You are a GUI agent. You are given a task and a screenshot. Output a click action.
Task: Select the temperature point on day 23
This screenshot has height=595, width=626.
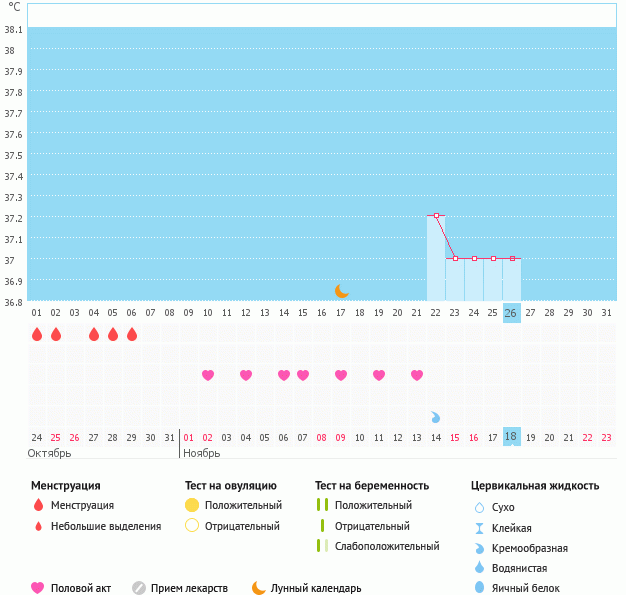(x=455, y=258)
